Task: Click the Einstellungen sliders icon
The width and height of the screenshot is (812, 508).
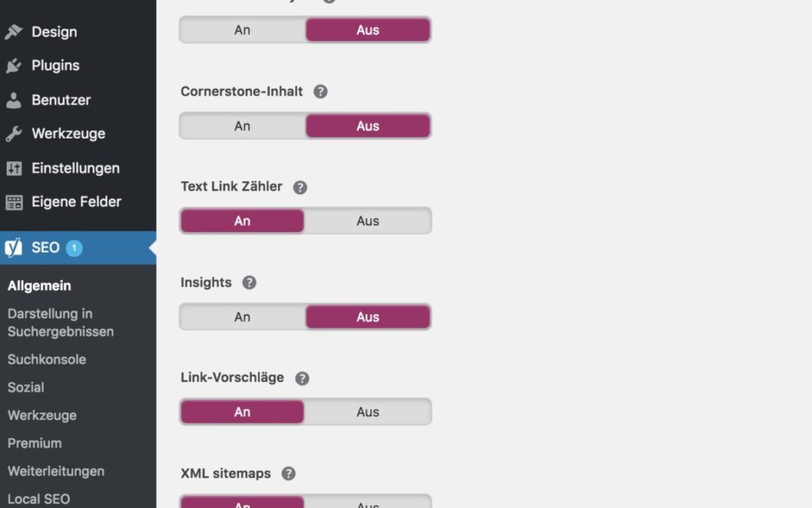Action: pyautogui.click(x=14, y=169)
